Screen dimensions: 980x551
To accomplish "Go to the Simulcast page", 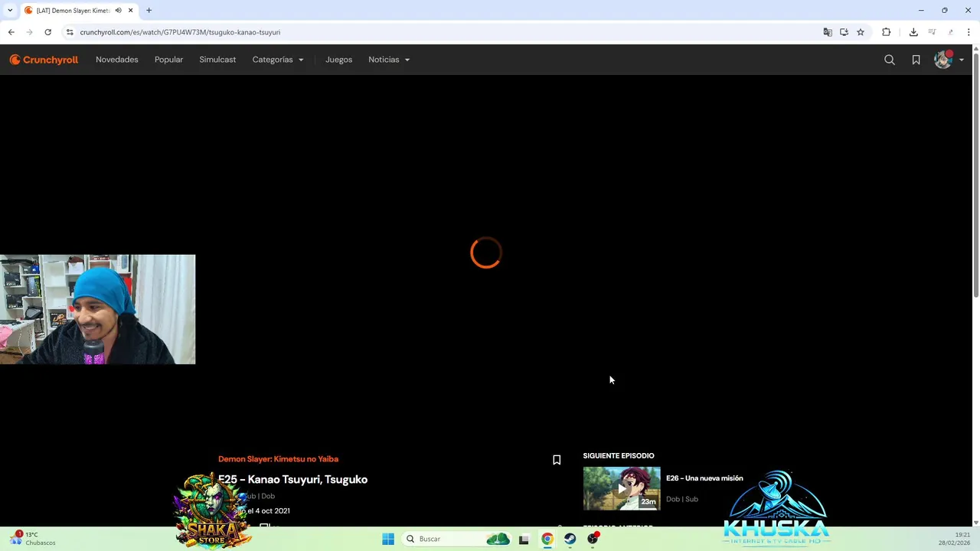I will pos(217,60).
